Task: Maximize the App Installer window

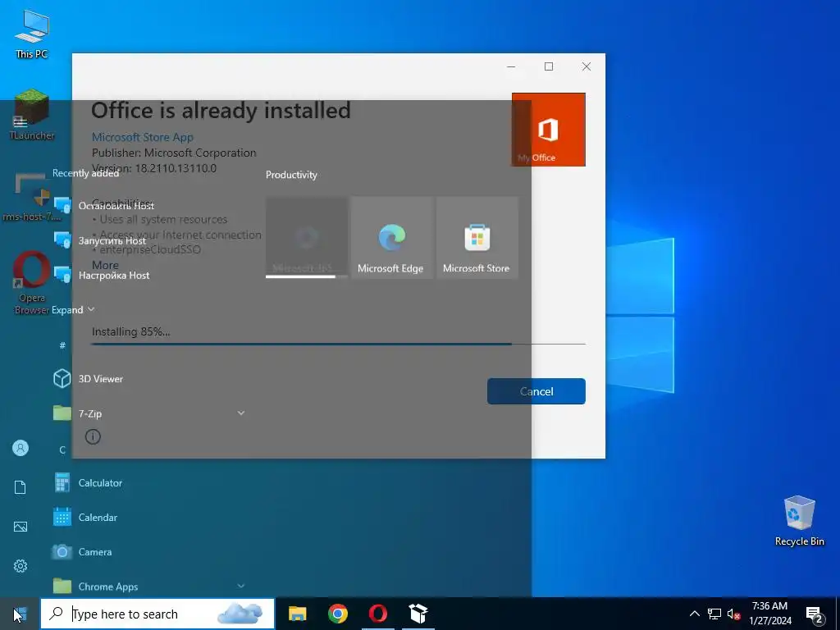Action: (x=549, y=66)
